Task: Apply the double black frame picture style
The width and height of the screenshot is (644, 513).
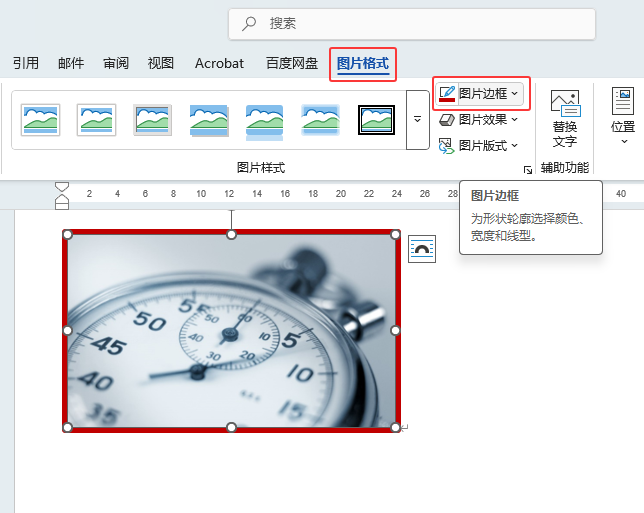Action: coord(376,120)
